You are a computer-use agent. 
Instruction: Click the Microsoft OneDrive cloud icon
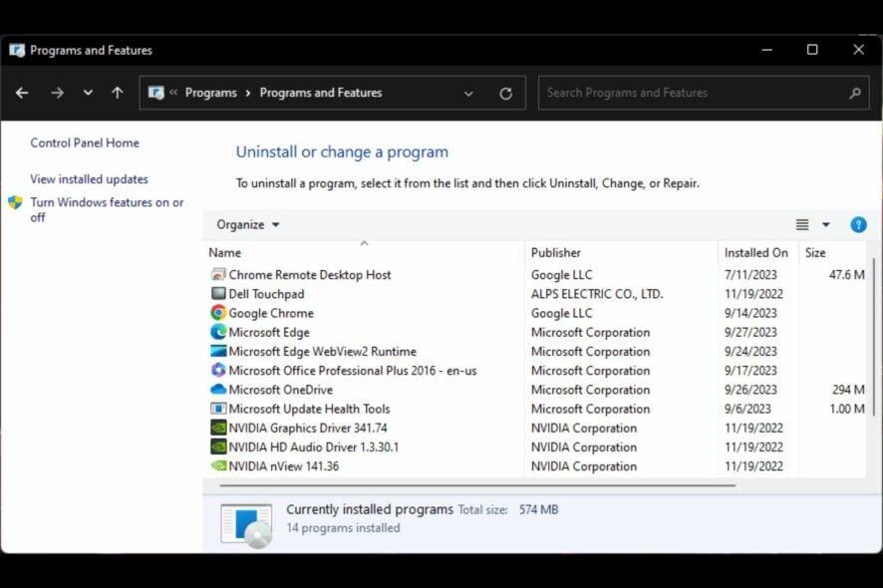pyautogui.click(x=218, y=390)
